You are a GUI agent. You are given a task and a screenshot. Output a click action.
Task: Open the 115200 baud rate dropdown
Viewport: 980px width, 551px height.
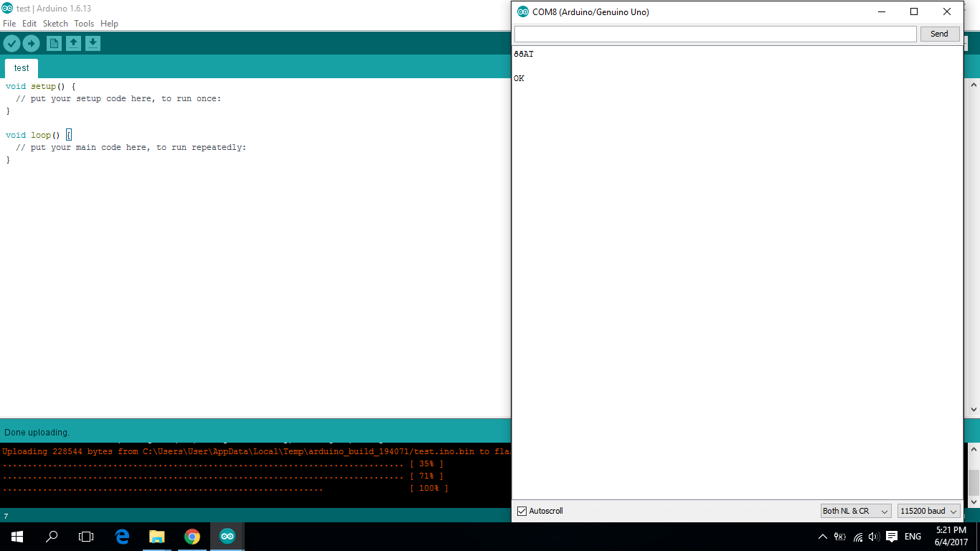pyautogui.click(x=929, y=511)
